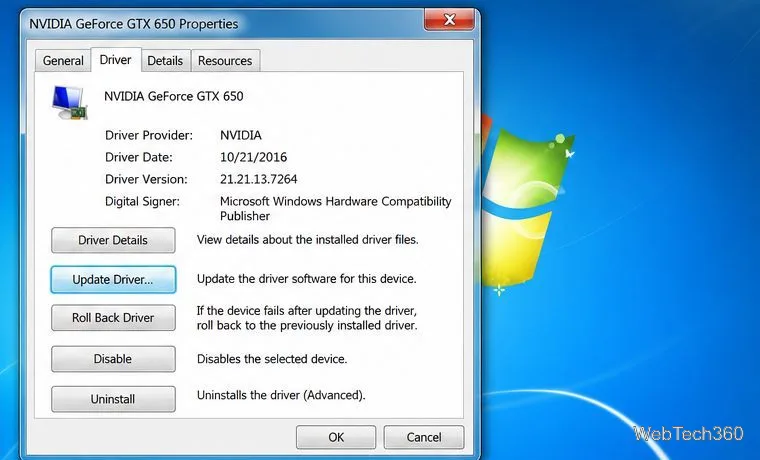Click the window title NVIDIA GeForce GTX 650 Properties

coord(134,24)
